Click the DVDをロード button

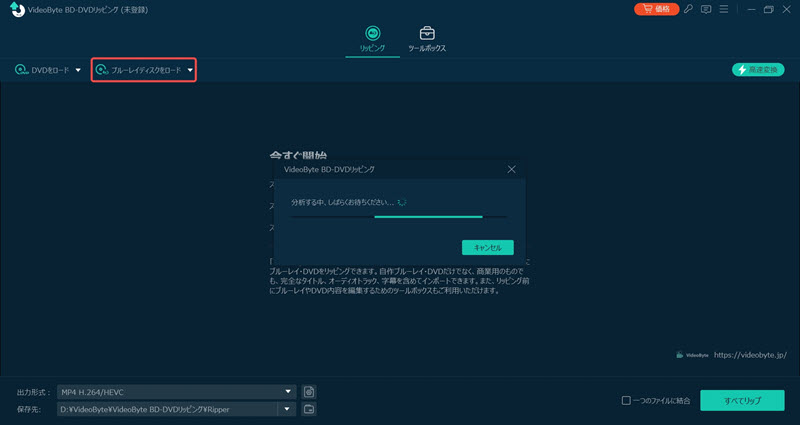pyautogui.click(x=42, y=70)
